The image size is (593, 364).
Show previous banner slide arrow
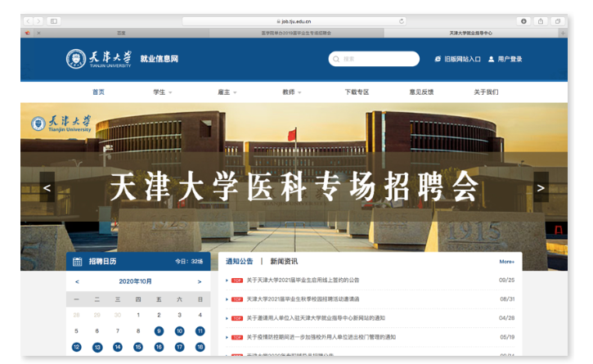coord(47,187)
